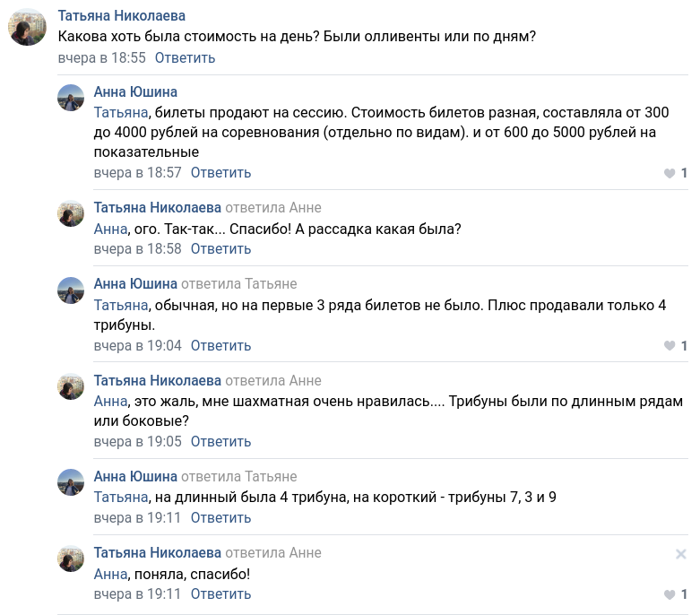The image size is (700, 615).
Task: Delete the 'поняла, спасибо!' comment with X
Action: 680,554
